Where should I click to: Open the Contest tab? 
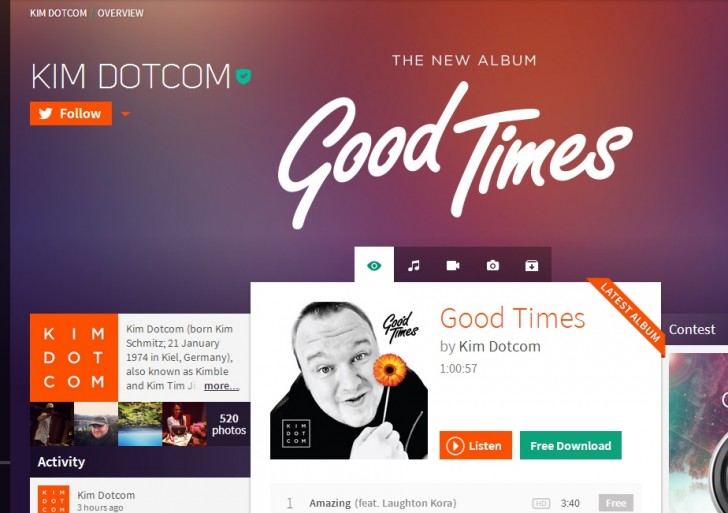click(x=692, y=330)
